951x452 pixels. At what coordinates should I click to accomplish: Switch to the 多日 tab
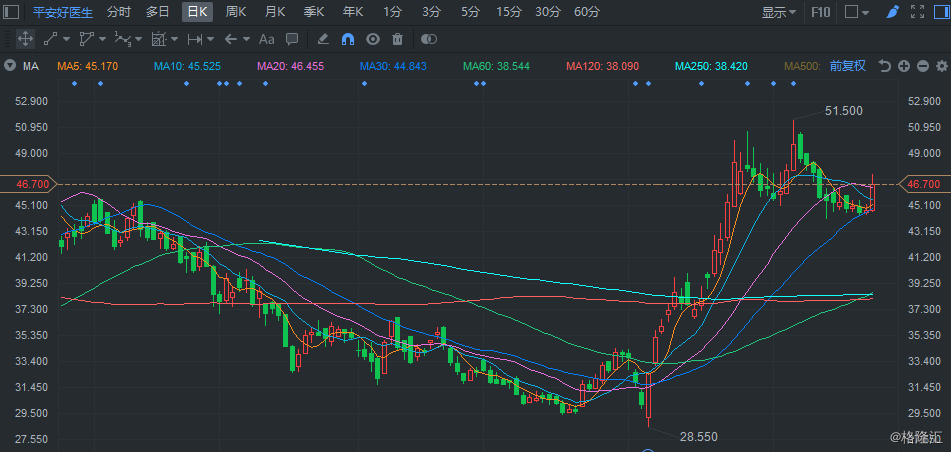coord(158,12)
